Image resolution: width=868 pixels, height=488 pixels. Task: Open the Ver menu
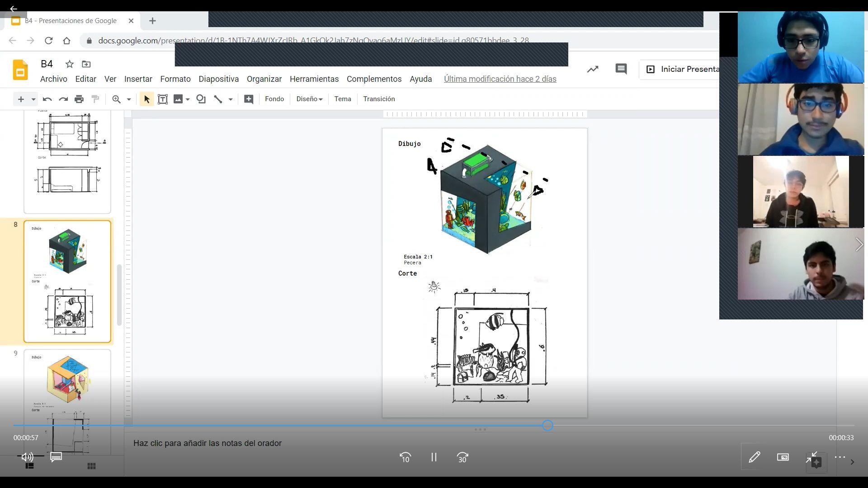coord(110,79)
